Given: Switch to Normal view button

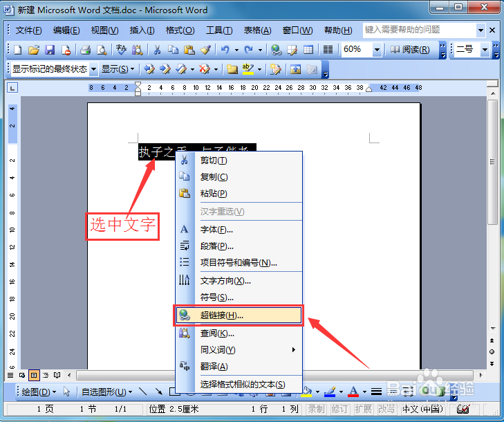Looking at the screenshot, I should 10,375.
